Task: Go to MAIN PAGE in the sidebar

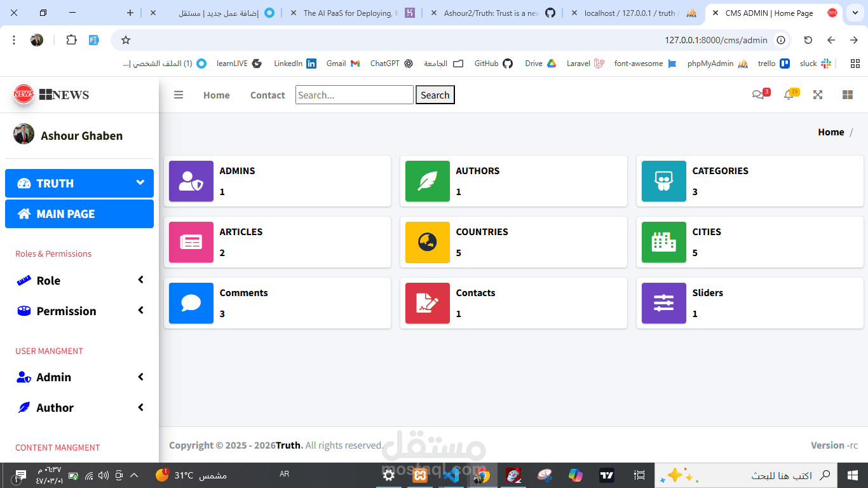Action: tap(79, 213)
